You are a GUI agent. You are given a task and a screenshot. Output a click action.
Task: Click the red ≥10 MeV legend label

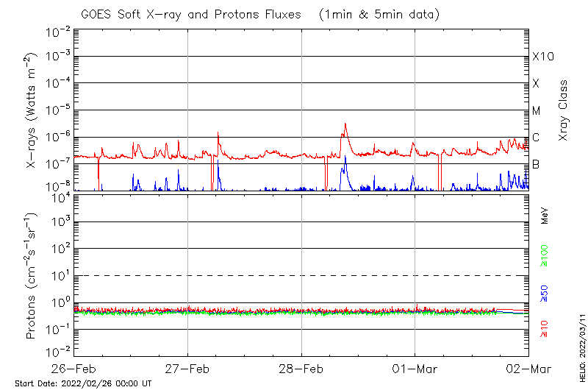pos(545,329)
